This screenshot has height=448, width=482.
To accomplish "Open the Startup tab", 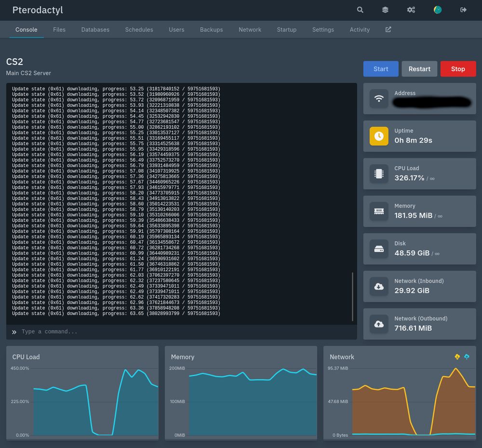I will pos(286,30).
